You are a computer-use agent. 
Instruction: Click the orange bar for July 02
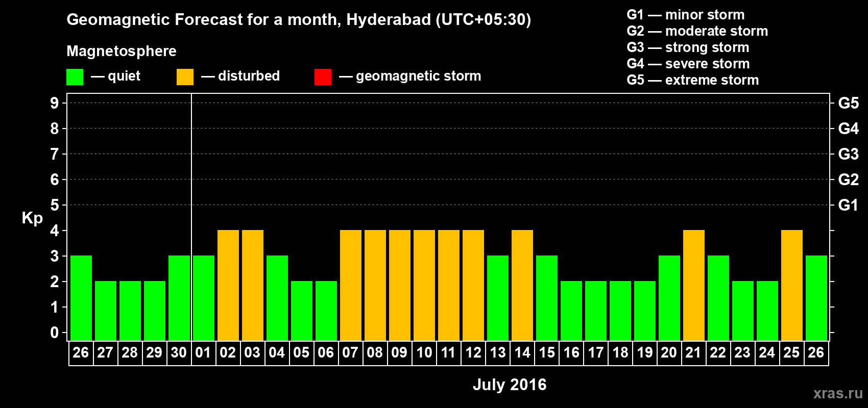pos(228,285)
